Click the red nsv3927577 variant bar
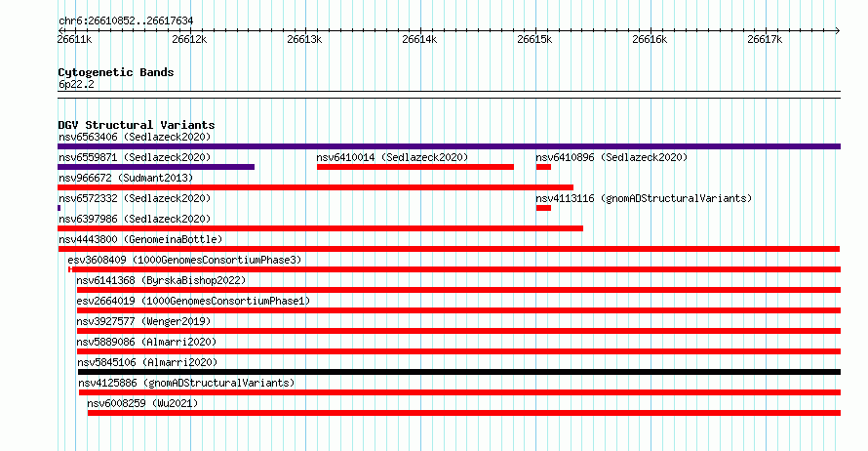868x451 pixels. 459,331
